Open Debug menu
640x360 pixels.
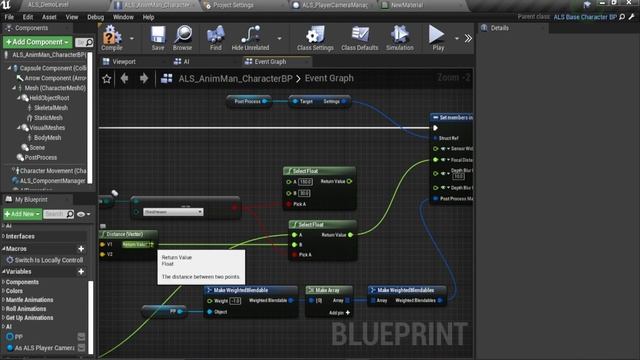click(x=96, y=17)
